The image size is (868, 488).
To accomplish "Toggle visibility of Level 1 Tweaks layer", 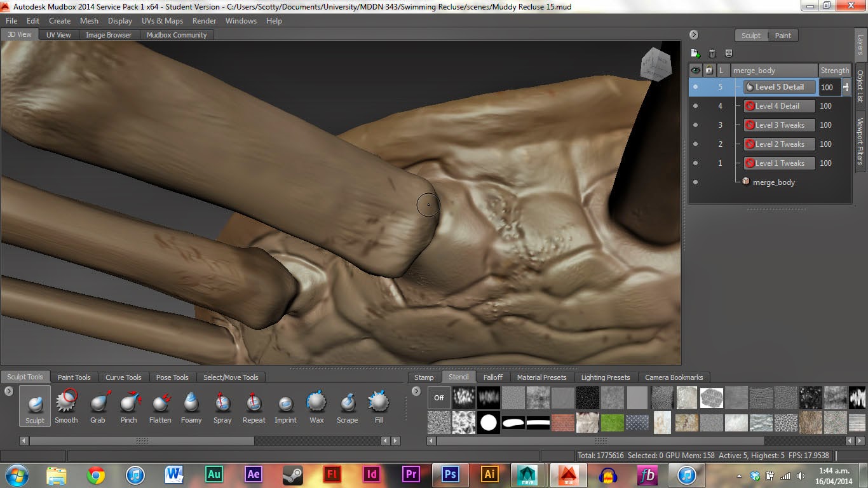I will [695, 163].
